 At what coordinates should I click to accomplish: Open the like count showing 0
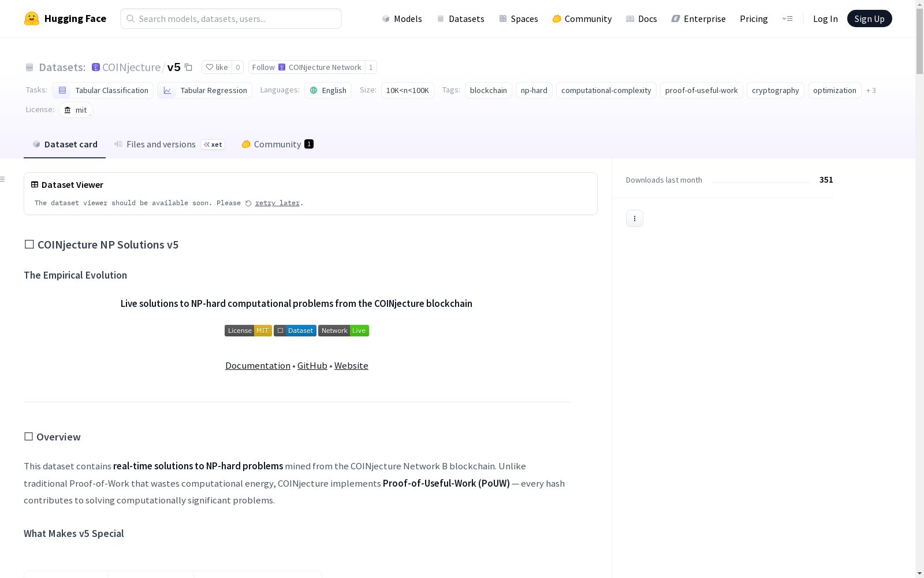[237, 67]
